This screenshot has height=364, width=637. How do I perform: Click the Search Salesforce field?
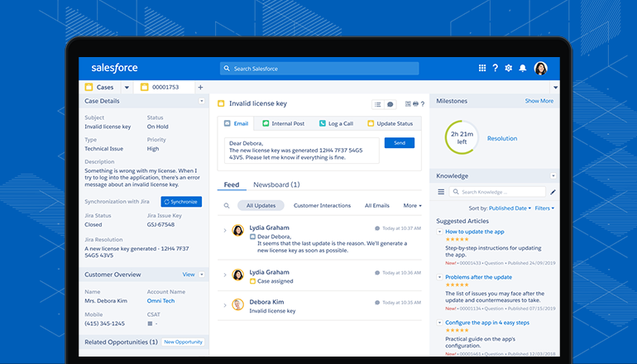319,69
